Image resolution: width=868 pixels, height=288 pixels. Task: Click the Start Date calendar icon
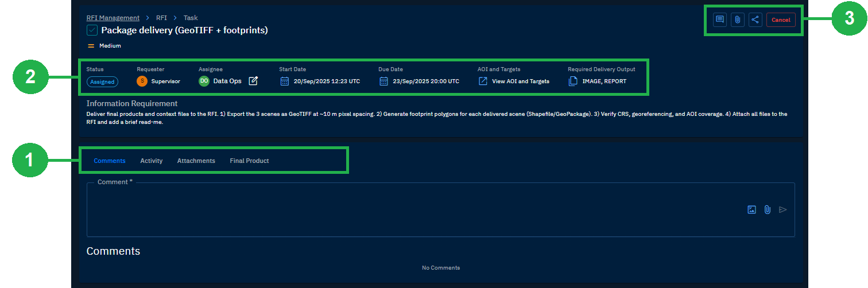point(285,81)
